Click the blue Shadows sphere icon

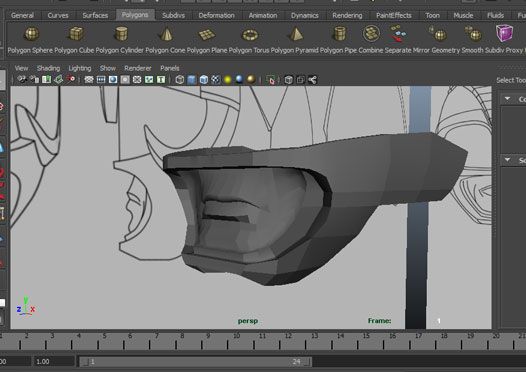coord(239,80)
